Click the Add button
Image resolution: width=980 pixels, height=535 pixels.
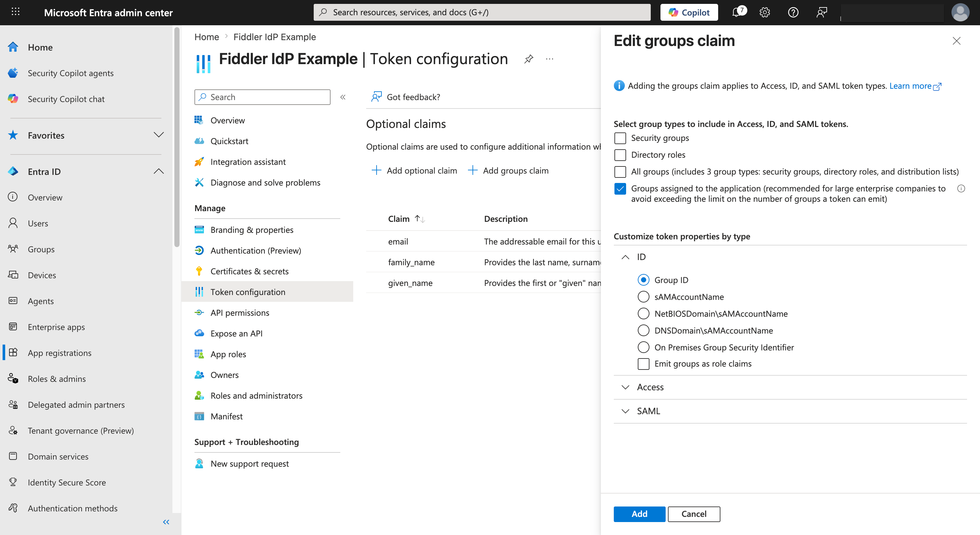click(639, 514)
